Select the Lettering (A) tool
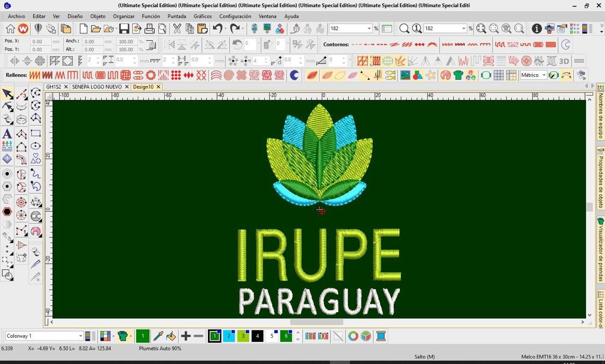Image resolution: width=605 pixels, height=364 pixels. [x=7, y=134]
